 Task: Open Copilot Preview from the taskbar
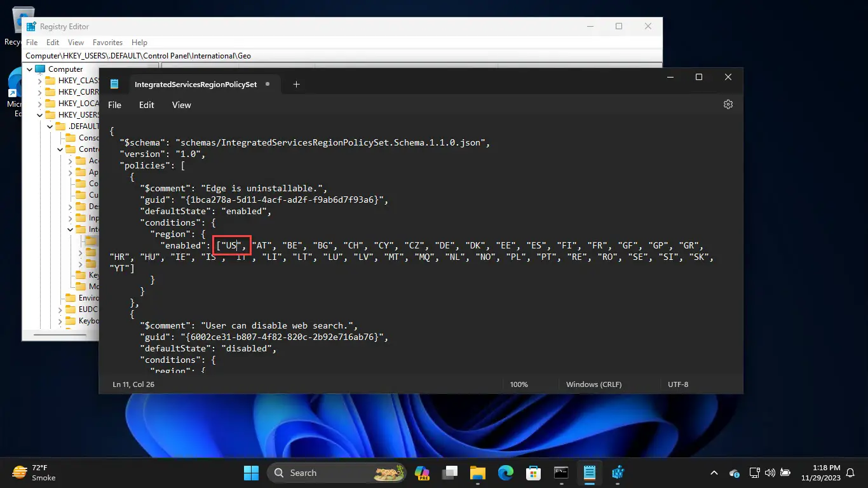(x=423, y=473)
